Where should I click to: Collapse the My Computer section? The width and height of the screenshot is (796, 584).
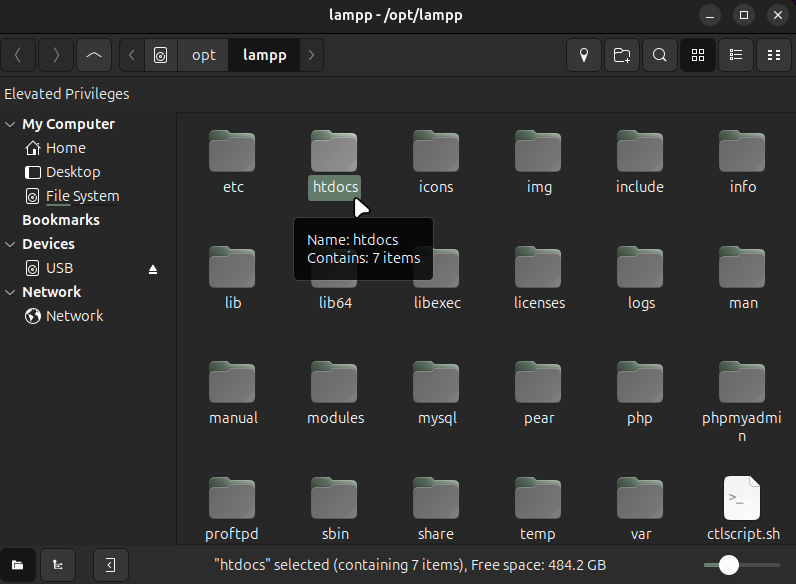[10, 124]
